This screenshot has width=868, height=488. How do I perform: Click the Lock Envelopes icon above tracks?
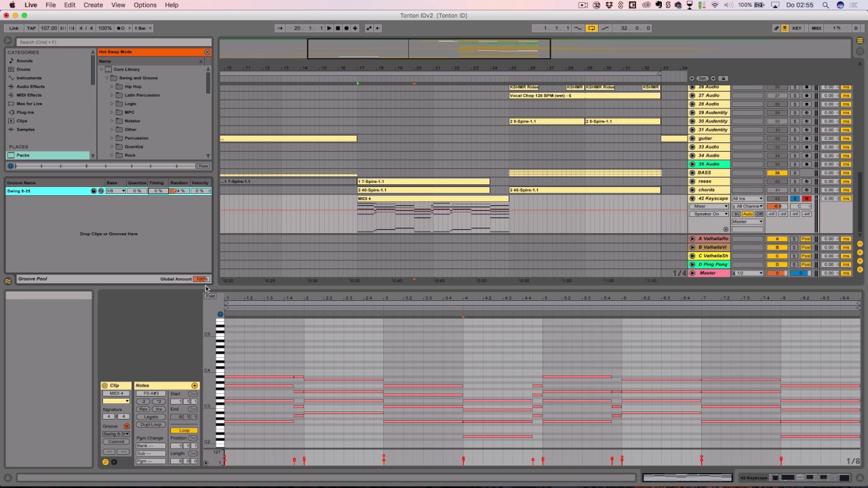coord(724,78)
